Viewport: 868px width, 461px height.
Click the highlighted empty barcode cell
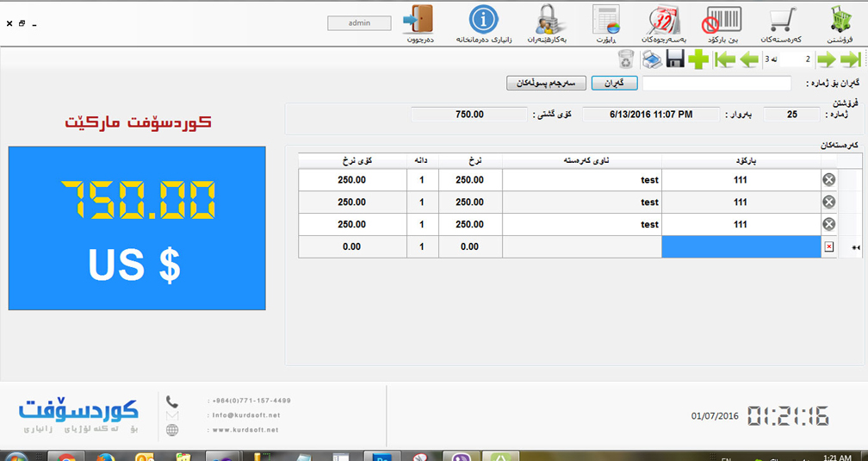tap(741, 246)
